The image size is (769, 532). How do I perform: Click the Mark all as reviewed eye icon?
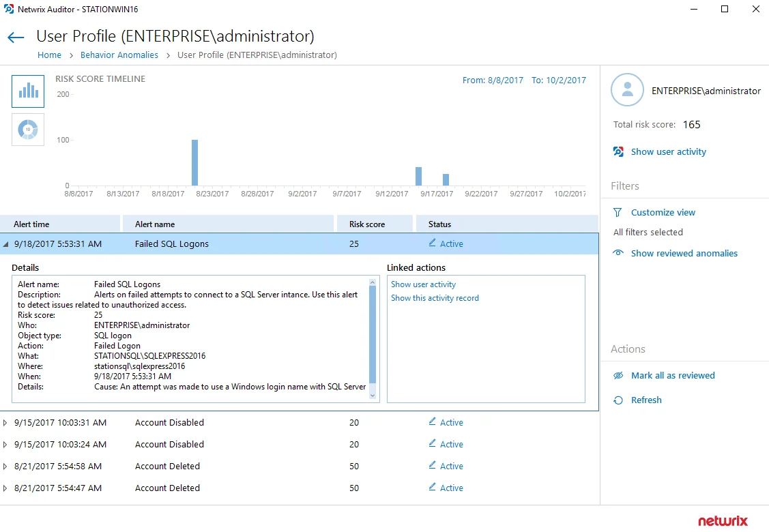[x=618, y=376]
